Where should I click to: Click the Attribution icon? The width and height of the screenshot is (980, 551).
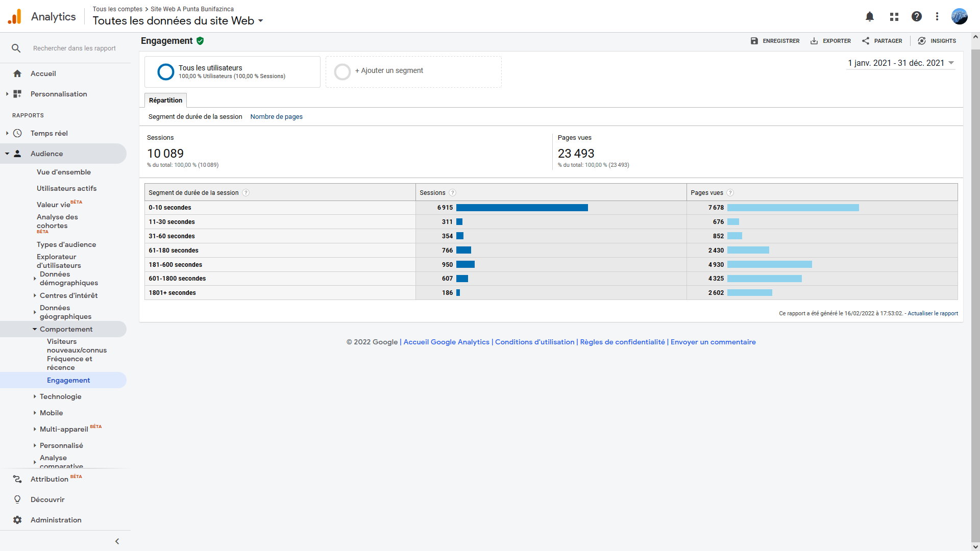(17, 479)
